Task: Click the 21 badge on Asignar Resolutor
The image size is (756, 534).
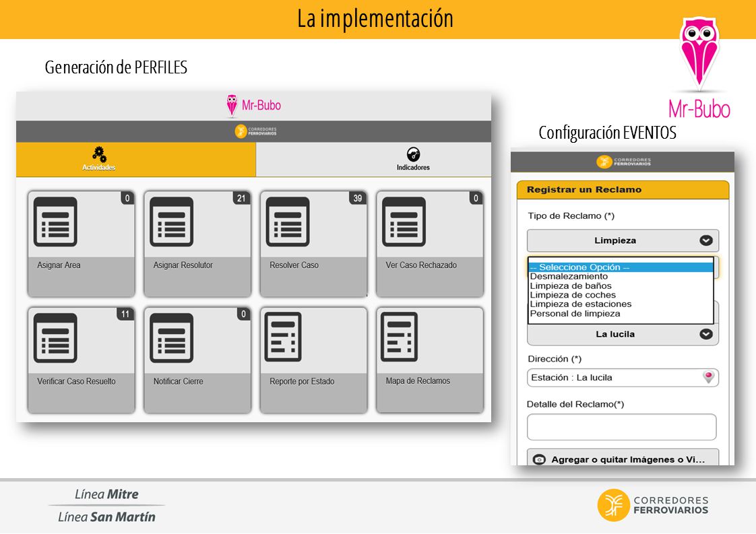Action: tap(241, 198)
